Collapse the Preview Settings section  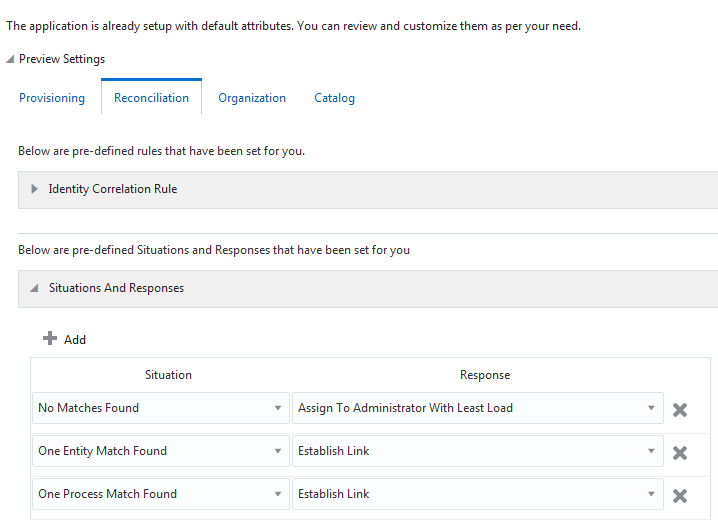10,59
